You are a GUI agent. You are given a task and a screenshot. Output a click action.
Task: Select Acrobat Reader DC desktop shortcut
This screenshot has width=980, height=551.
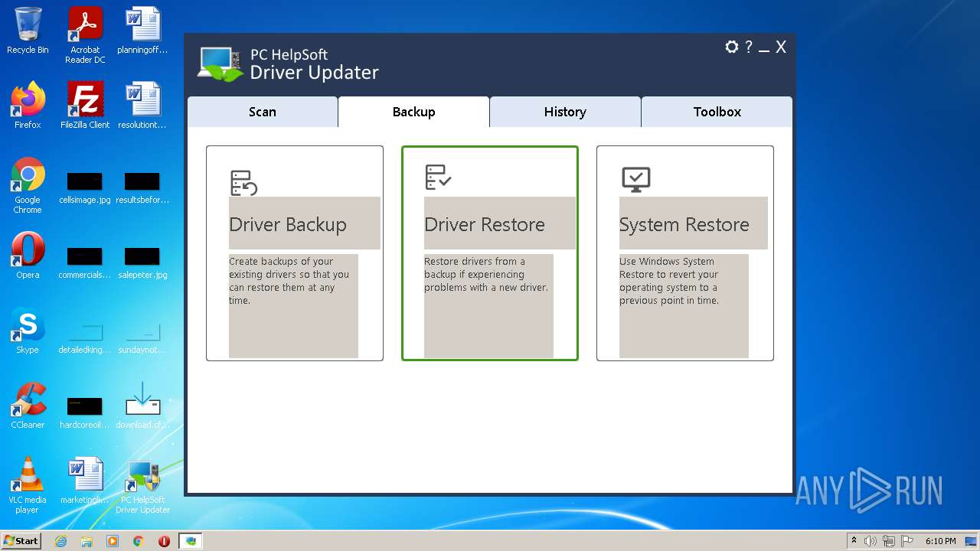pos(85,35)
